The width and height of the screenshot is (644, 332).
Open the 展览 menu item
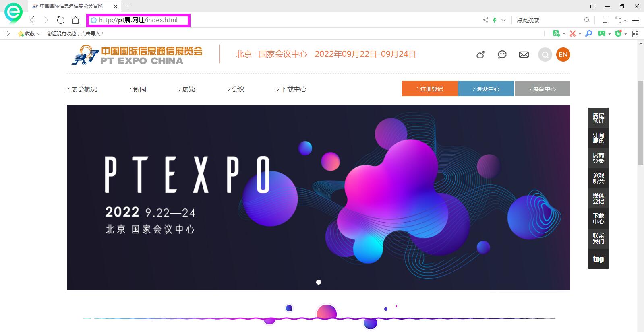click(187, 89)
